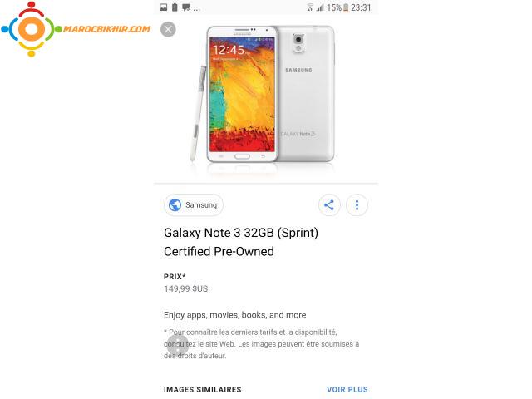Open the three-dot more options menu
532x399 pixels.
357,205
